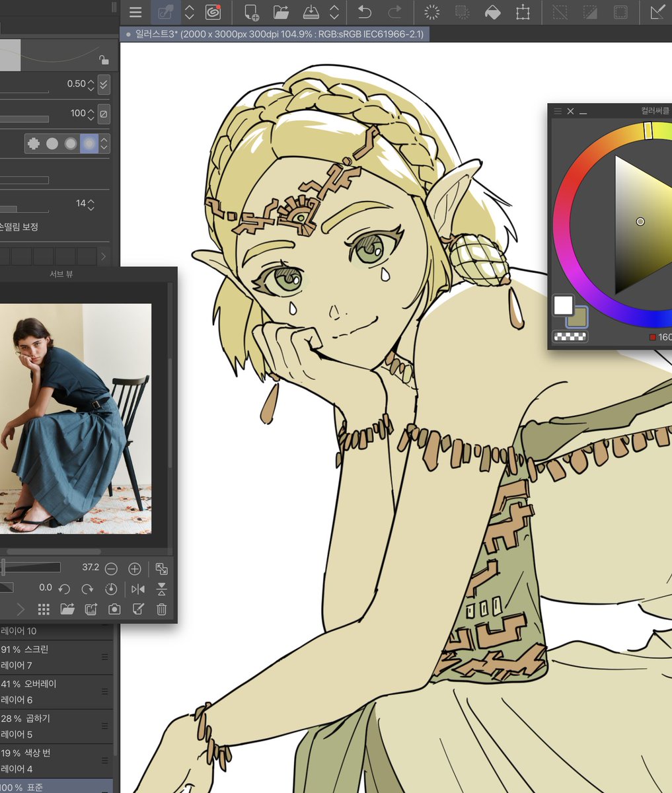This screenshot has width=672, height=793.
Task: Select layer 레이어 5 with 곱하기 blend
Action: (56, 726)
